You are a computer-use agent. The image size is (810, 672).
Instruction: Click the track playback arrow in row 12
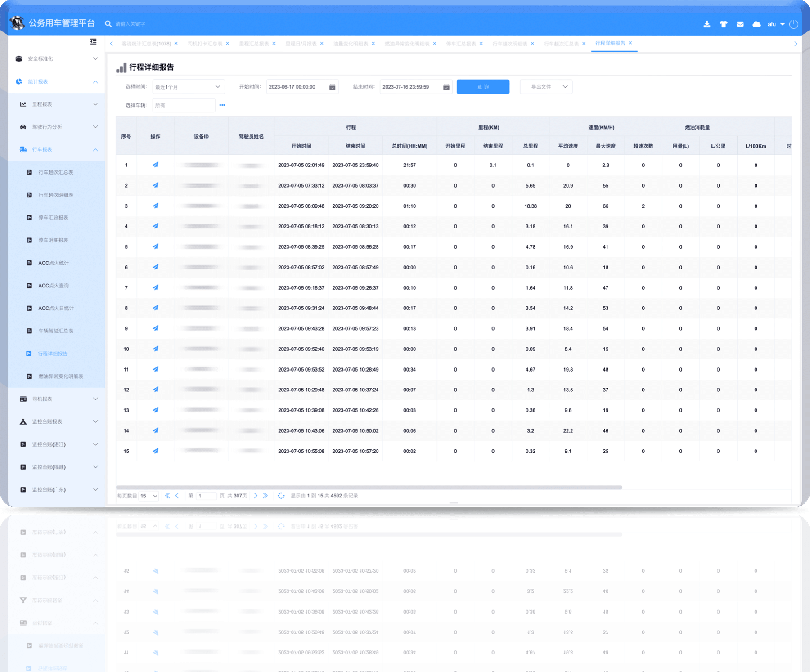pos(155,390)
